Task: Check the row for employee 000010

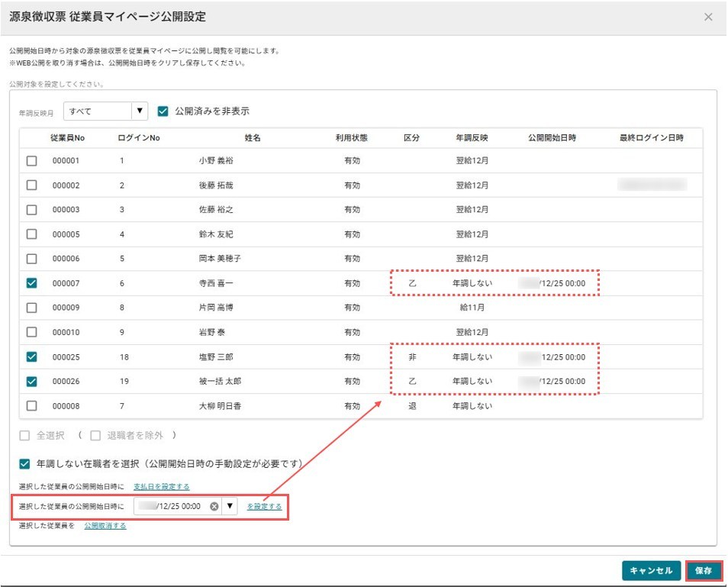Action: point(31,332)
